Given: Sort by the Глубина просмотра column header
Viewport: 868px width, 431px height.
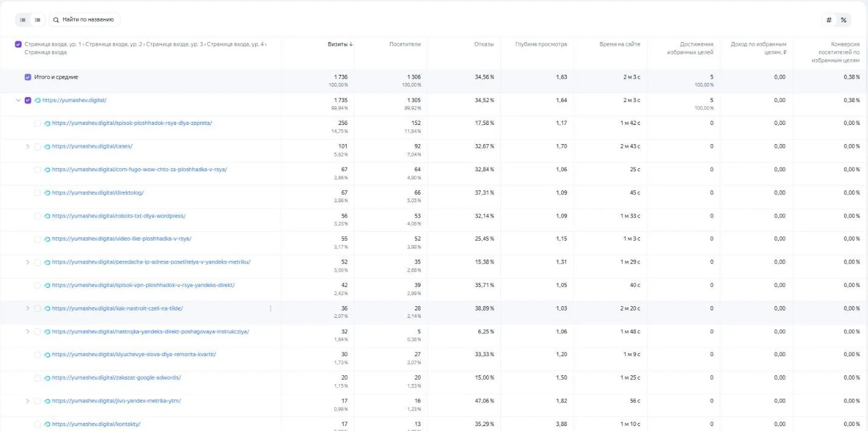Looking at the screenshot, I should [x=541, y=45].
